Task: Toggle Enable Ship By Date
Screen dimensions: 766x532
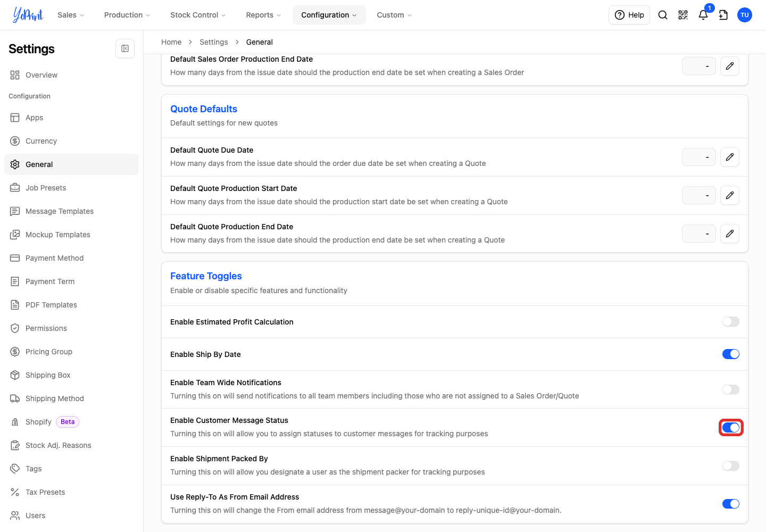Action: [x=731, y=354]
